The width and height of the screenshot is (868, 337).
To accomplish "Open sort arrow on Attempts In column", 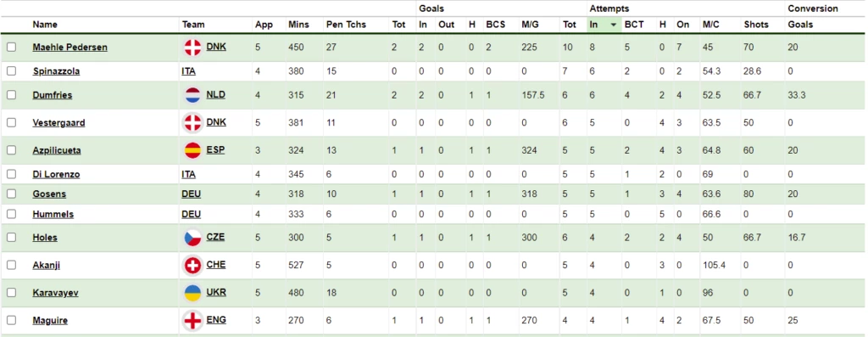I will click(614, 25).
